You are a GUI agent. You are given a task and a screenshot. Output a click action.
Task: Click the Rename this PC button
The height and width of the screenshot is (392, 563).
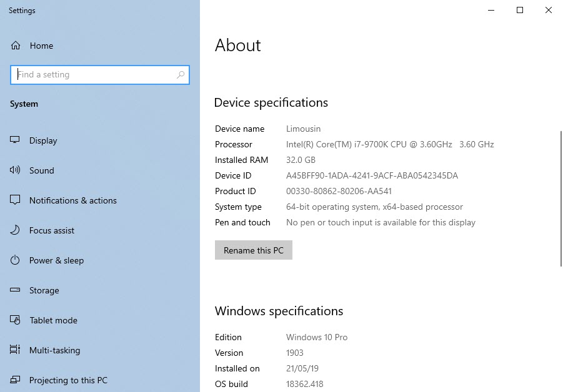click(254, 250)
